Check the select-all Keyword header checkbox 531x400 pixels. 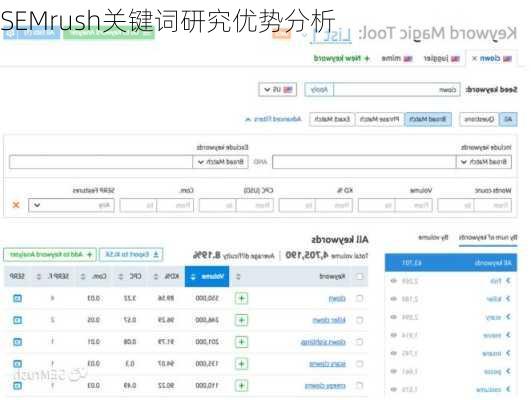tap(359, 276)
